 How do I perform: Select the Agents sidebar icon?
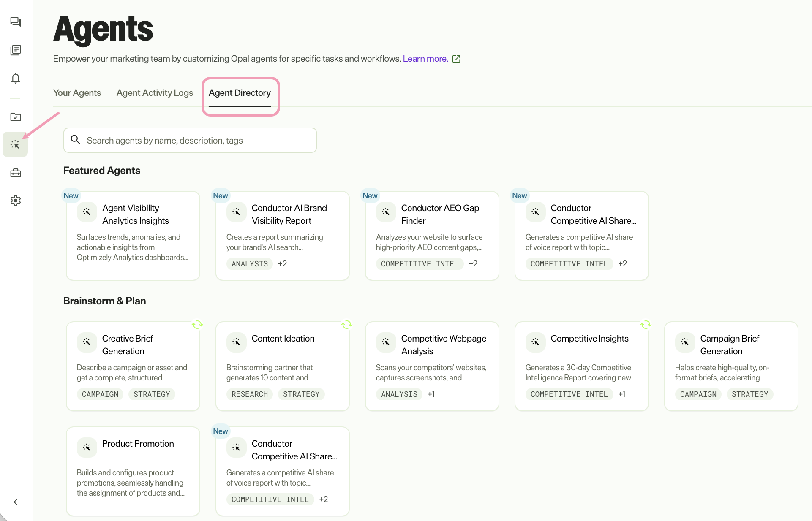pos(15,144)
